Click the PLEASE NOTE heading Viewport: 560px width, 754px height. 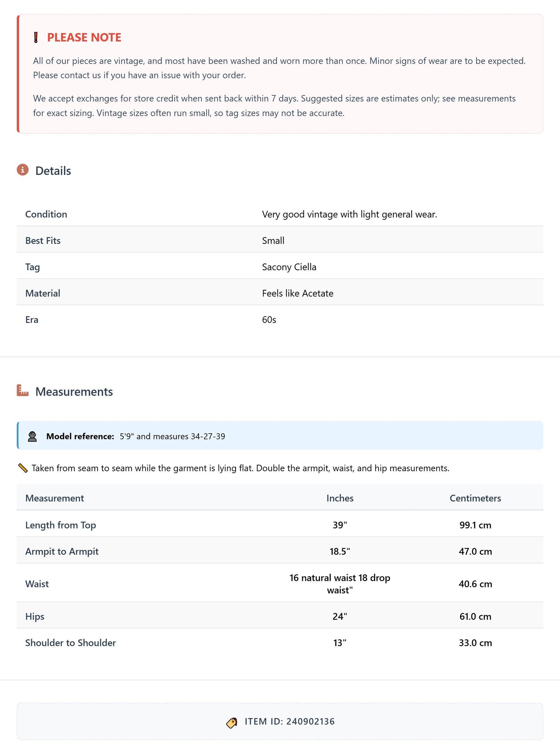click(x=84, y=38)
